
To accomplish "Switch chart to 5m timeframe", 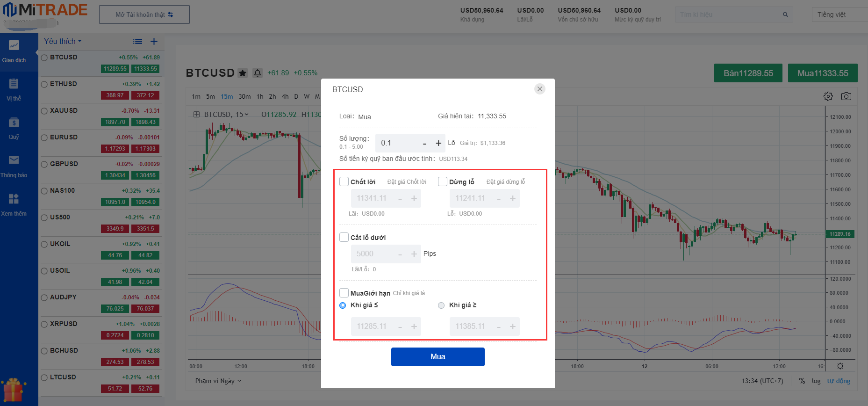I will point(210,96).
